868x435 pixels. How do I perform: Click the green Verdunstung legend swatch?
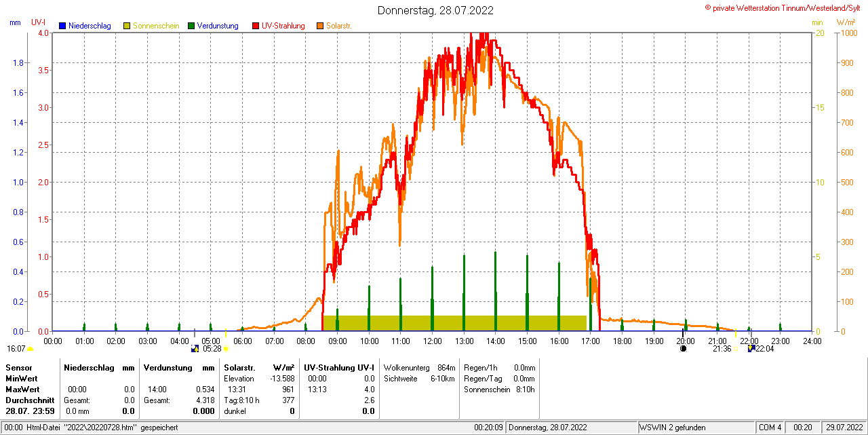pyautogui.click(x=191, y=26)
